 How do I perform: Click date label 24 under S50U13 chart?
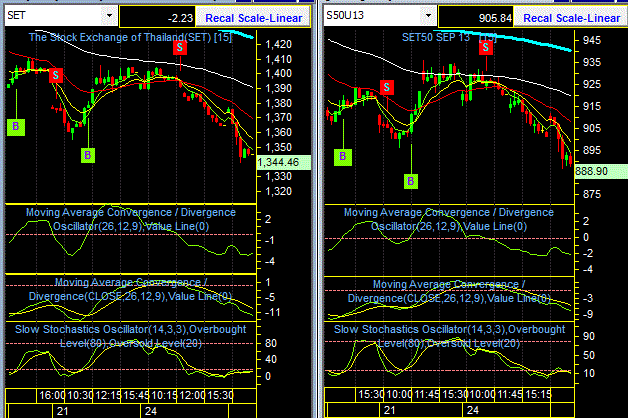click(473, 410)
